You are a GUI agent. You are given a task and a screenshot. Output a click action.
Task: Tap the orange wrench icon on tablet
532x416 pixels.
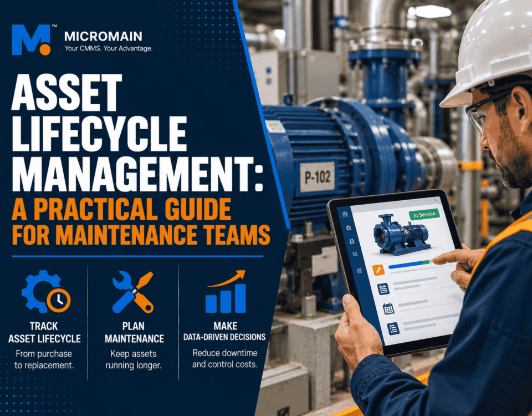pos(378,270)
